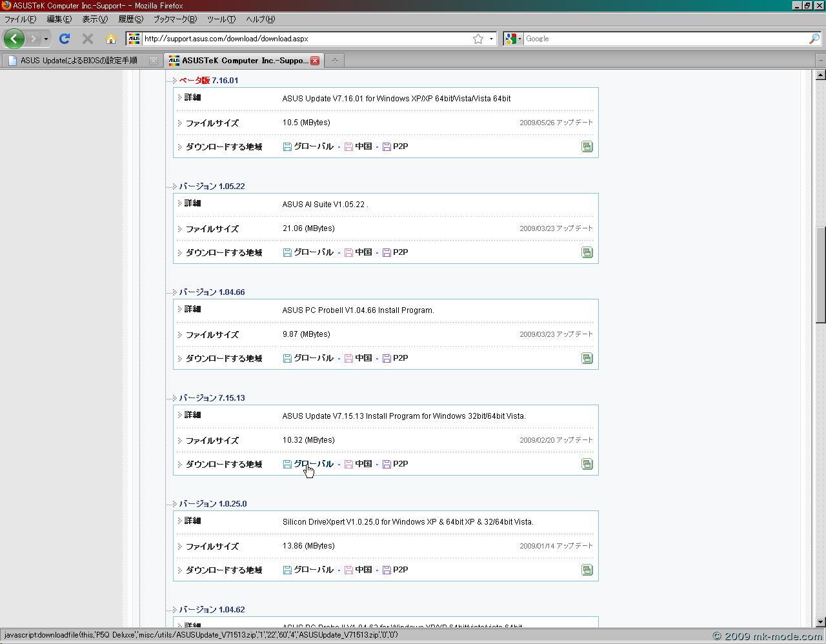Click inside the Google search field
This screenshot has height=644, width=826.
(665, 39)
